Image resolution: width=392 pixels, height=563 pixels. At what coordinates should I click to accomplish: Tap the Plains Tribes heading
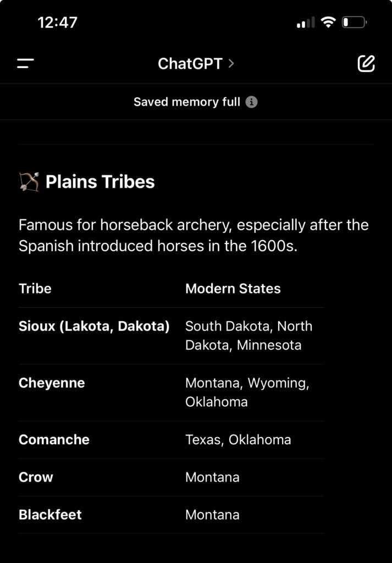coord(100,182)
